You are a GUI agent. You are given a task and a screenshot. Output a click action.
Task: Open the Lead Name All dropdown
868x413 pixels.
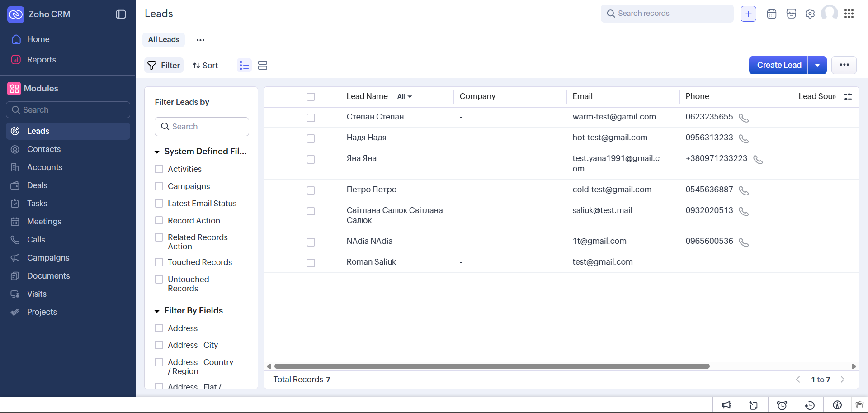point(405,96)
